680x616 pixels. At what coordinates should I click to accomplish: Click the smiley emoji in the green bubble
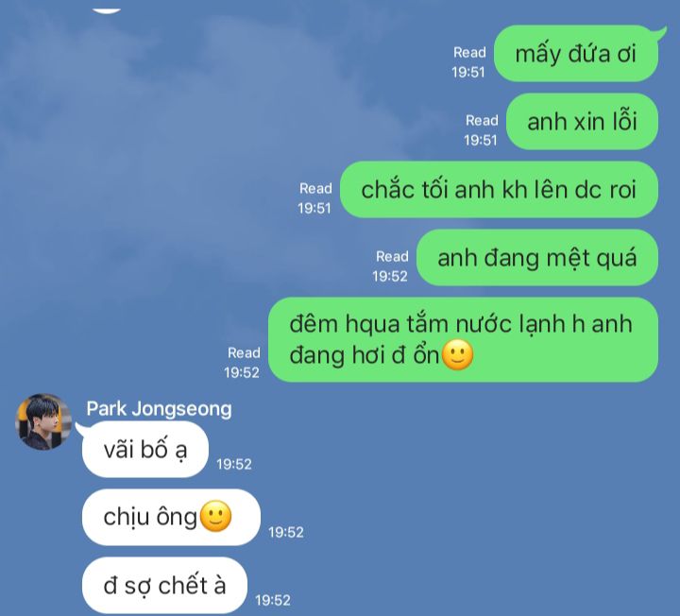[x=457, y=355]
